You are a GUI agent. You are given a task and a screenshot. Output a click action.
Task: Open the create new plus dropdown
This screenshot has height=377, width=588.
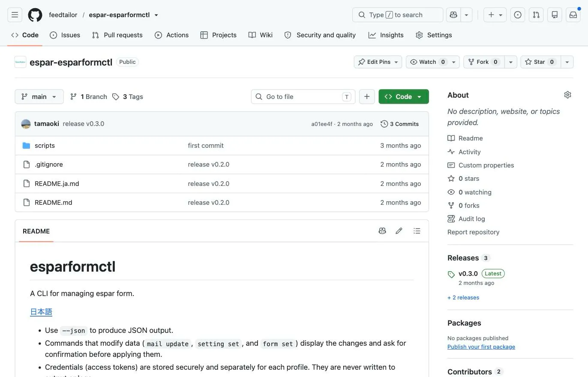click(495, 15)
